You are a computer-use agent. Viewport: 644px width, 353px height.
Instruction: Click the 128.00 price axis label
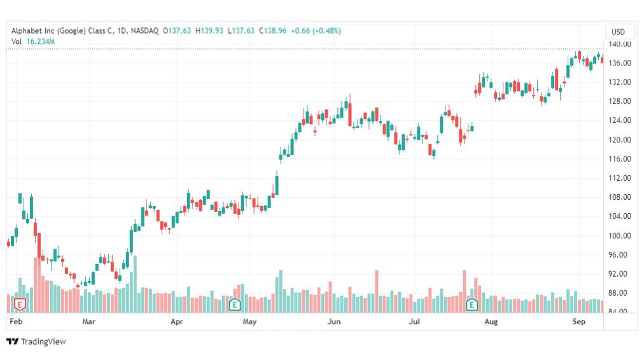pyautogui.click(x=620, y=101)
